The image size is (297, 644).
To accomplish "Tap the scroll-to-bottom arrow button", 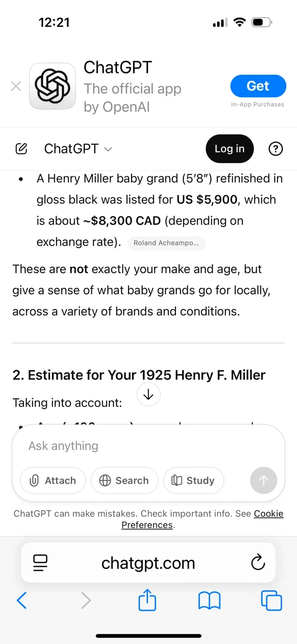I will (x=148, y=394).
